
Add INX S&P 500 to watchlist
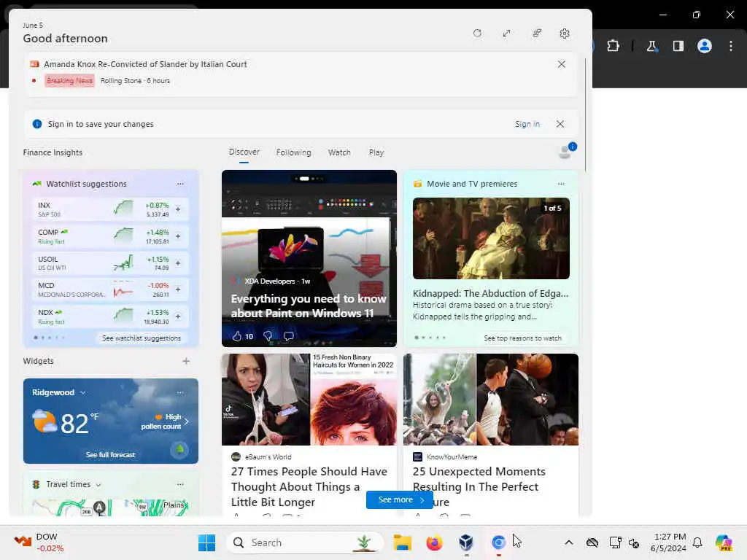[178, 209]
